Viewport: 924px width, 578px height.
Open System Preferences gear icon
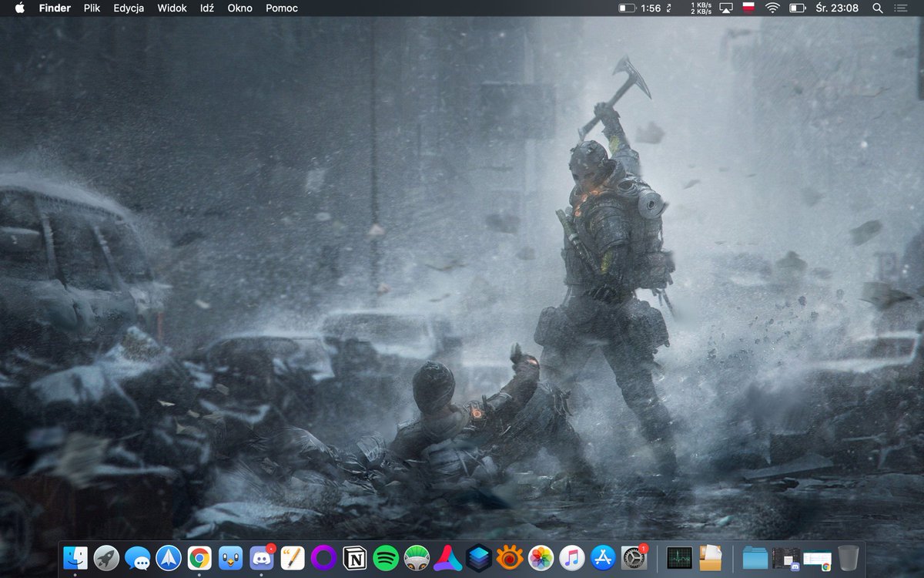pyautogui.click(x=634, y=557)
